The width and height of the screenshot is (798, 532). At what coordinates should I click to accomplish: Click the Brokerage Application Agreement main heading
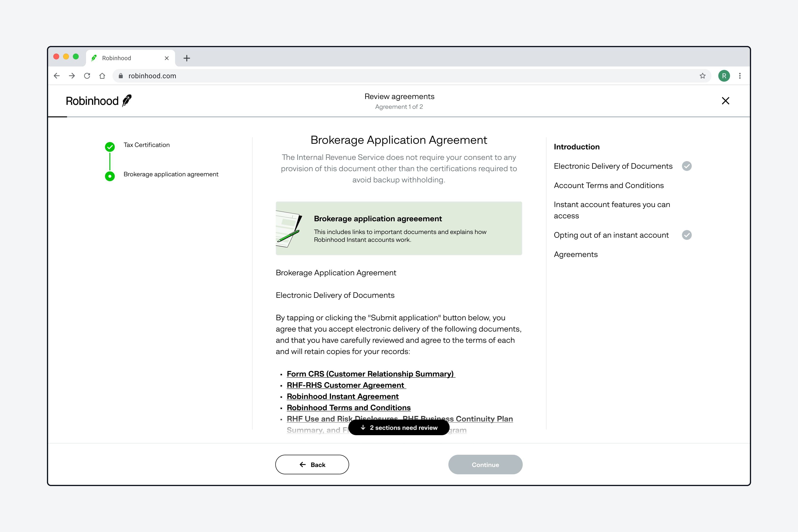click(399, 140)
